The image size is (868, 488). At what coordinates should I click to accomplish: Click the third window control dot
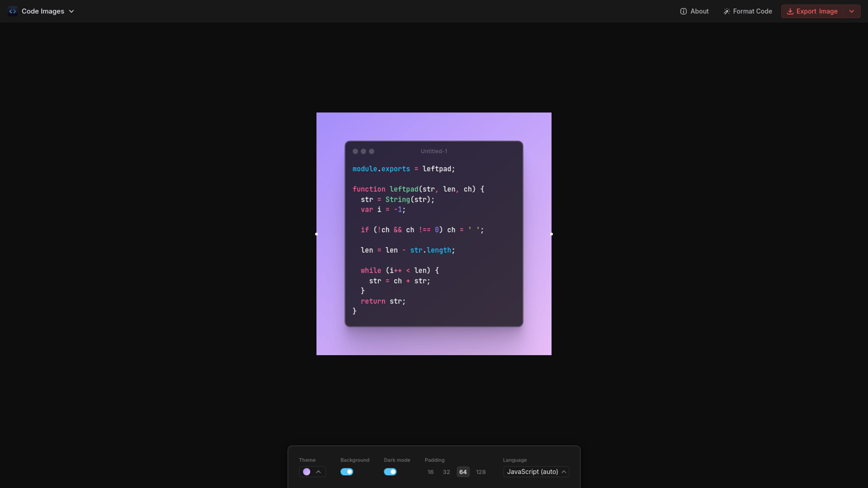pyautogui.click(x=372, y=151)
